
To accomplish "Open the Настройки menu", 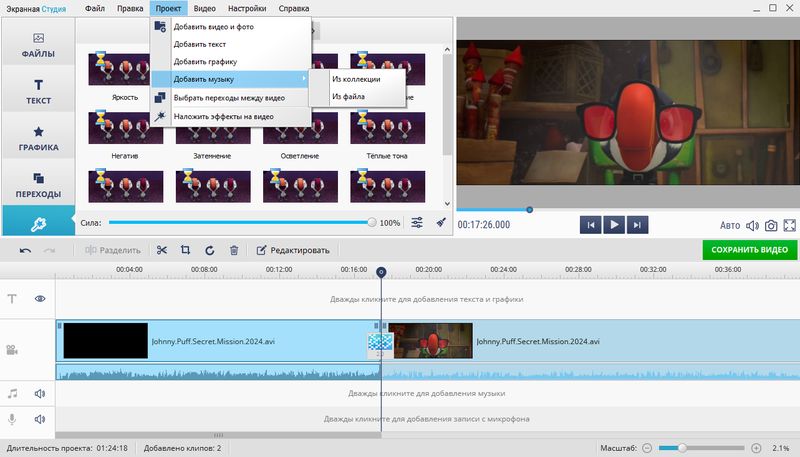I will pos(245,8).
